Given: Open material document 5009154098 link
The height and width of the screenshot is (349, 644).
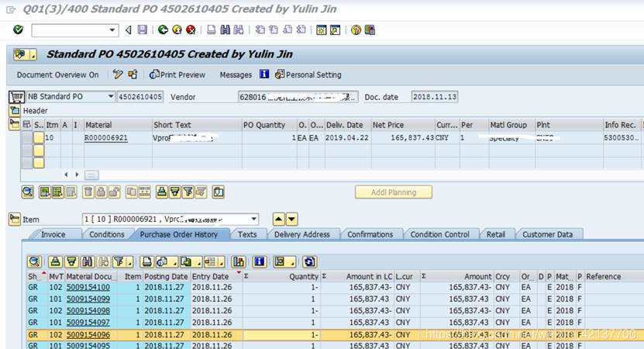Looking at the screenshot, I should pyautogui.click(x=88, y=311).
